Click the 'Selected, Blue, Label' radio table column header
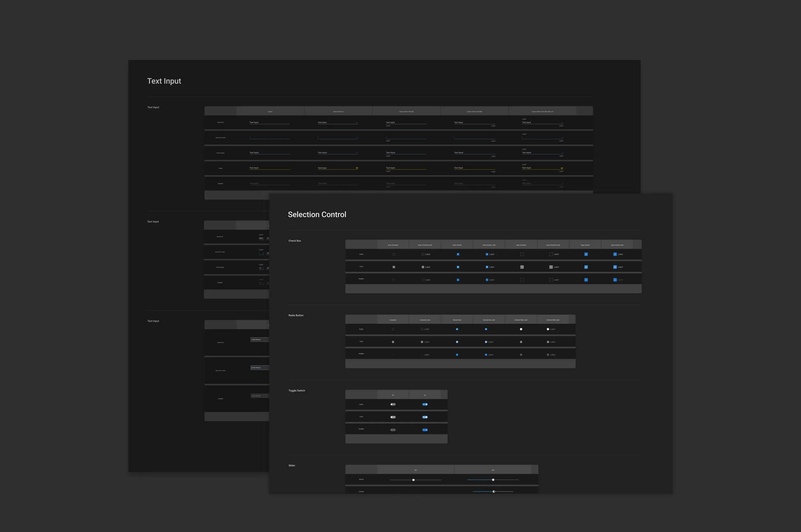Viewport: 801px width, 532px height. [489, 320]
